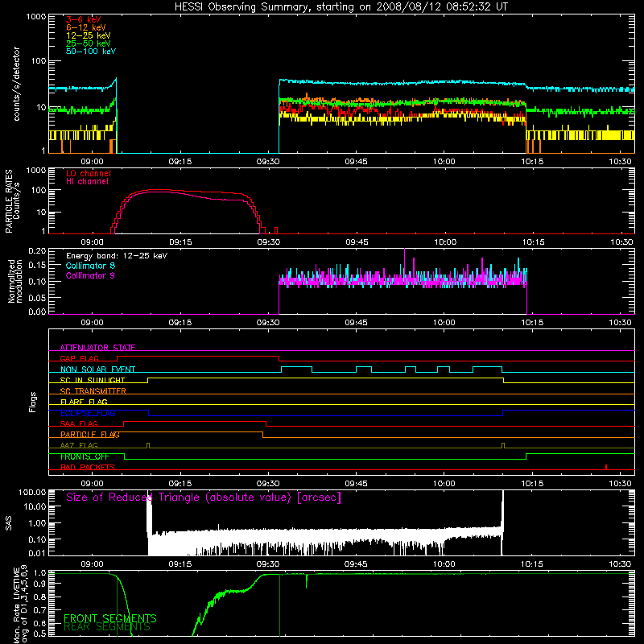The height and width of the screenshot is (644, 644).
Task: Select the orange 6-12 keV legend label
Action: click(86, 27)
